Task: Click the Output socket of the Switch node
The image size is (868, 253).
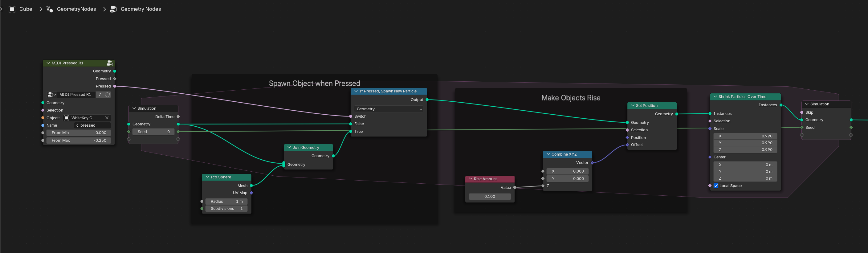Action: (427, 100)
